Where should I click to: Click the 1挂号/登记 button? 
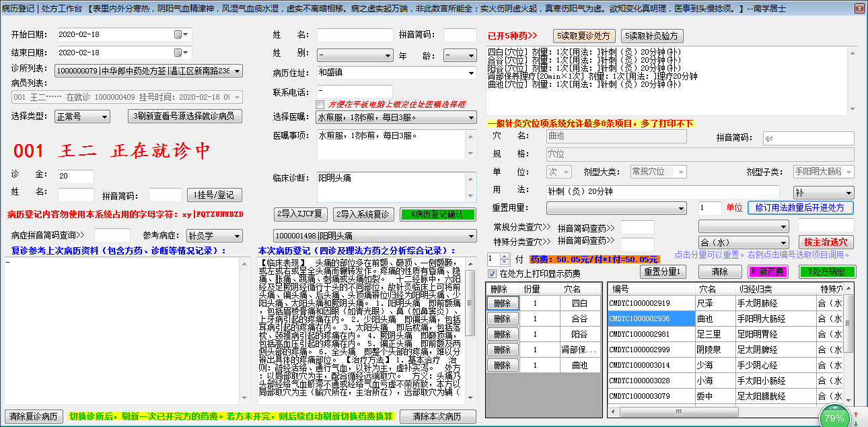click(215, 195)
